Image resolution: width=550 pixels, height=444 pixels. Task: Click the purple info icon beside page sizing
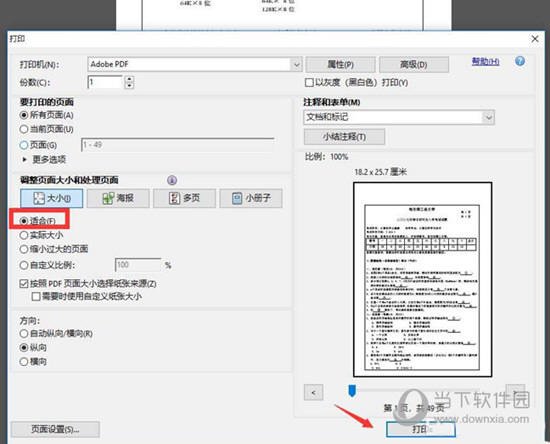pyautogui.click(x=172, y=180)
